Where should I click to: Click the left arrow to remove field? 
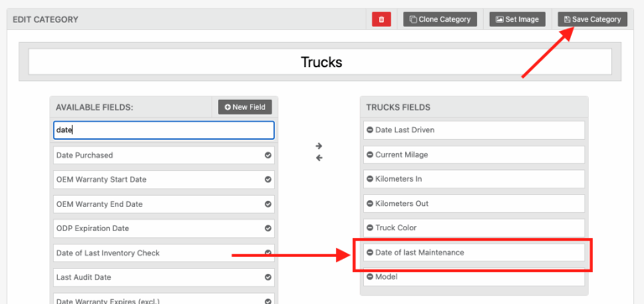tap(319, 158)
